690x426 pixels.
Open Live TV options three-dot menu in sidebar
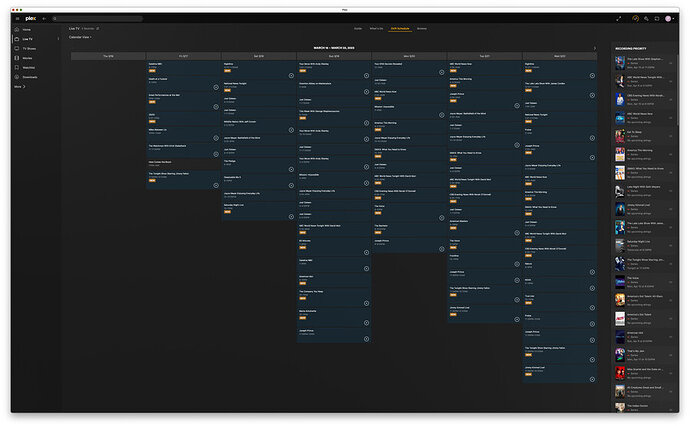pos(59,39)
